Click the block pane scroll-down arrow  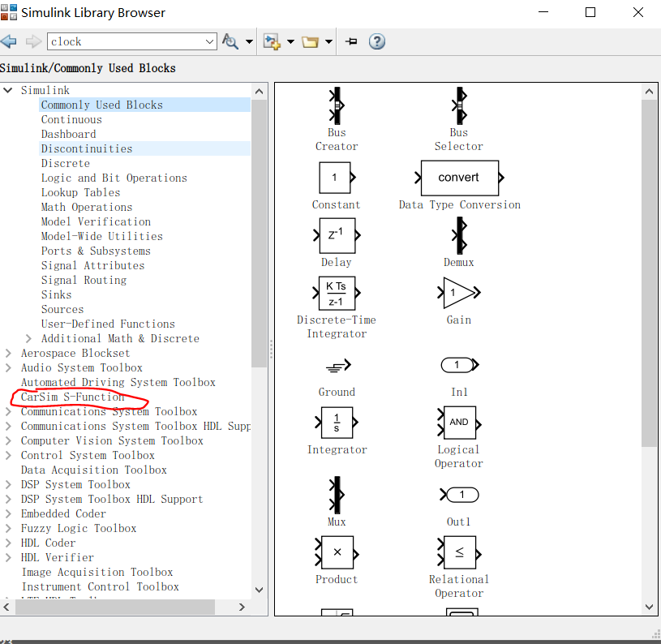[649, 607]
